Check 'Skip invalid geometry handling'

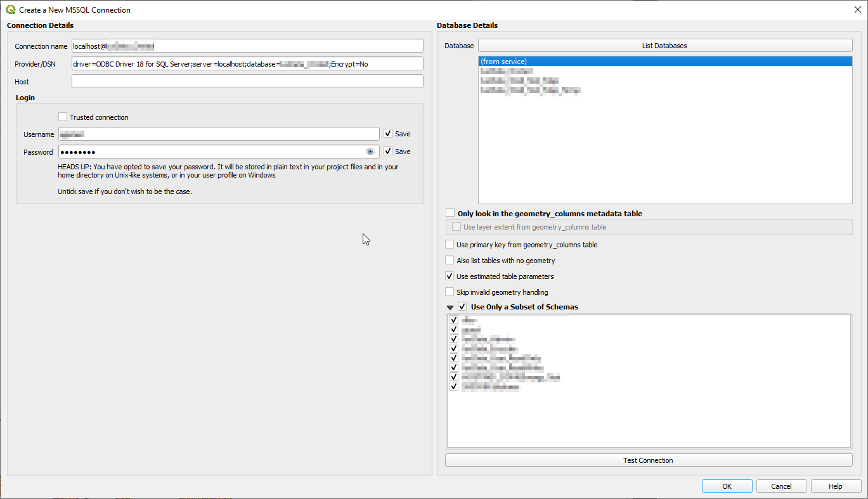pos(450,292)
